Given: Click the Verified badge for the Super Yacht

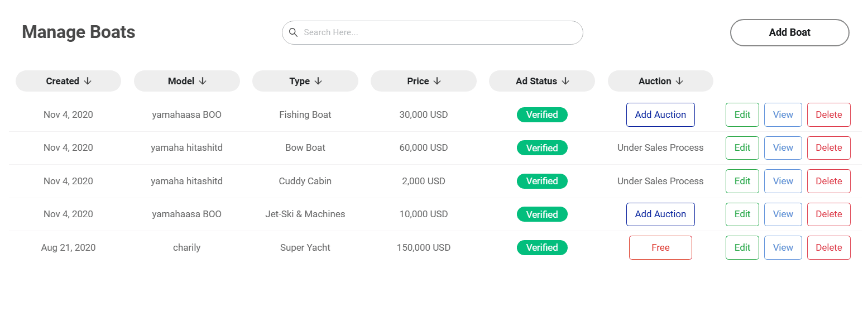Looking at the screenshot, I should pos(542,247).
